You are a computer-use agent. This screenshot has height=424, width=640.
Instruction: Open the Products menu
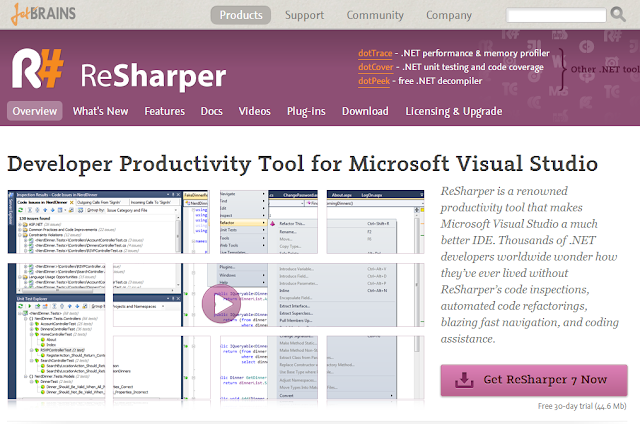tap(241, 15)
